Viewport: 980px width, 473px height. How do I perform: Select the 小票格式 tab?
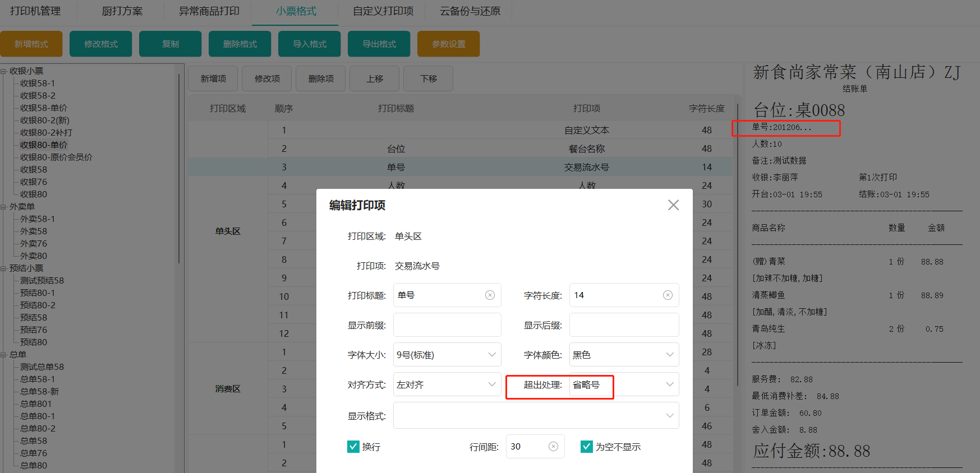[296, 11]
